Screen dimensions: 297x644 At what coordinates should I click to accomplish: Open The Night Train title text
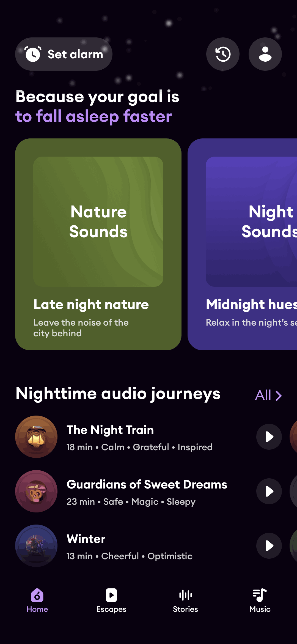(110, 430)
